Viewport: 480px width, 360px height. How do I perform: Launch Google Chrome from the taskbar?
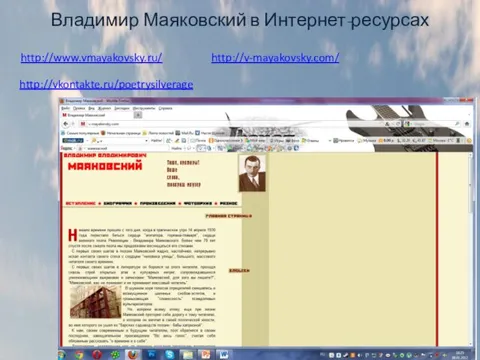[79, 354]
